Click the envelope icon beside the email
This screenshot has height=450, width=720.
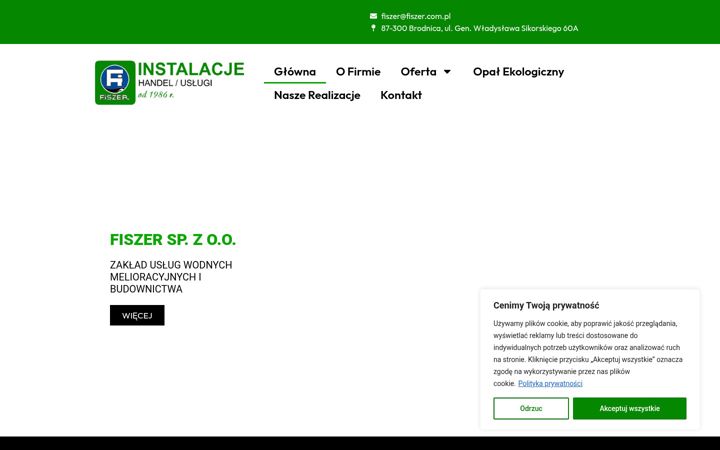[373, 16]
